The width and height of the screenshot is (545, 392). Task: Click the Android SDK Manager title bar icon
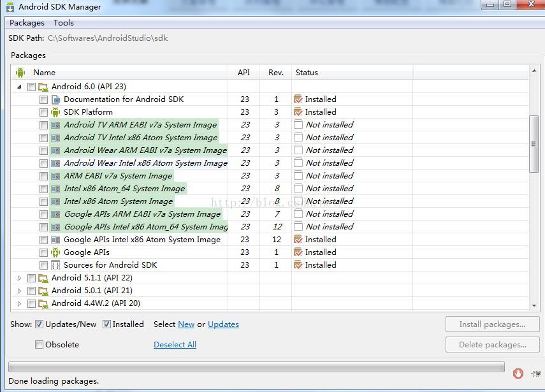[10, 7]
